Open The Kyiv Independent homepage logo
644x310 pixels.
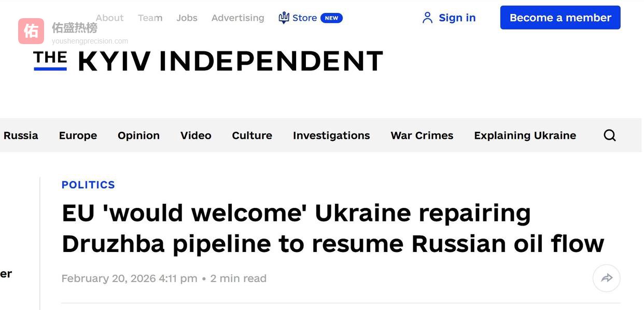[x=208, y=61]
